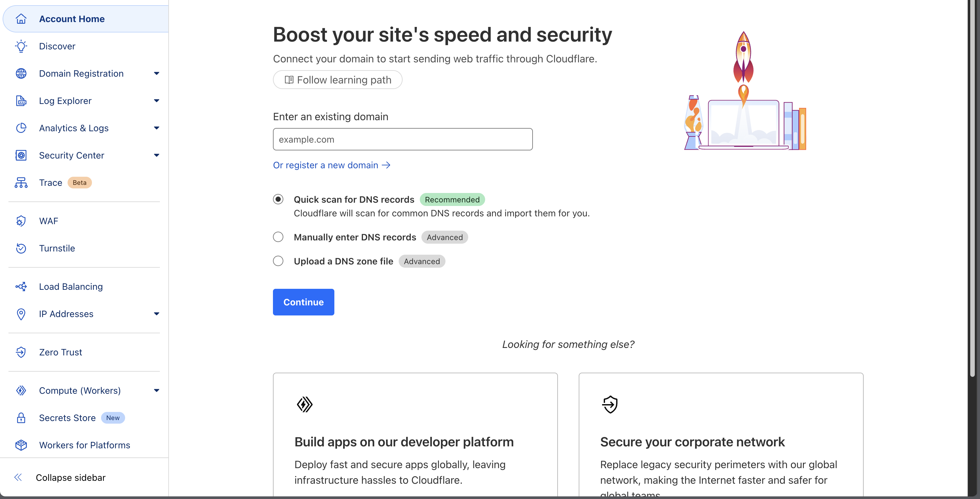Open Account Home in sidebar
This screenshot has width=980, height=499.
pyautogui.click(x=71, y=19)
